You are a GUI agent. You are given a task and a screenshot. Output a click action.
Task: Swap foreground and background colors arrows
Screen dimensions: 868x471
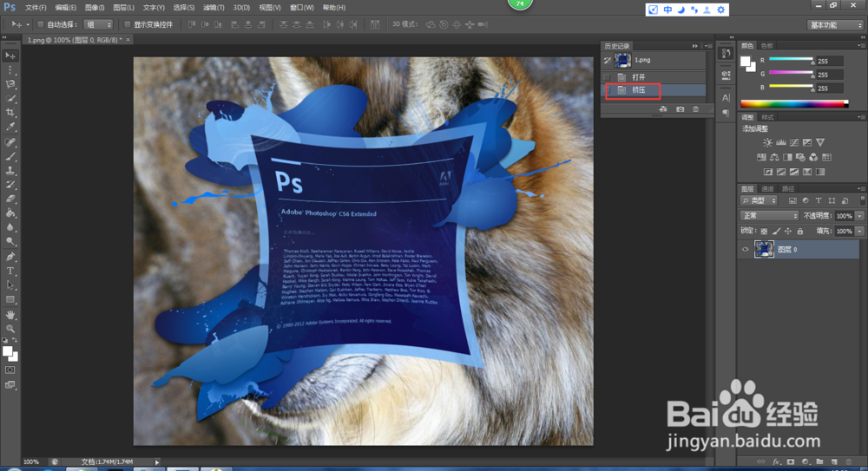coord(15,340)
